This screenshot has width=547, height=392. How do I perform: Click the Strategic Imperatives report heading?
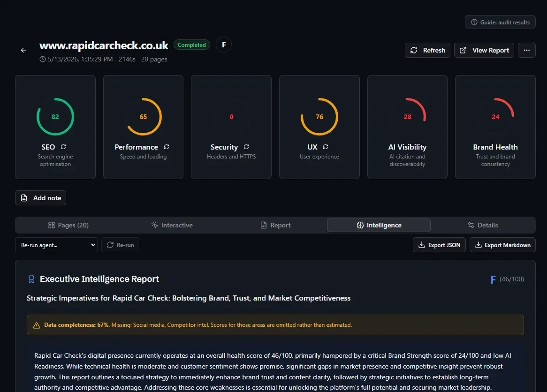click(189, 298)
